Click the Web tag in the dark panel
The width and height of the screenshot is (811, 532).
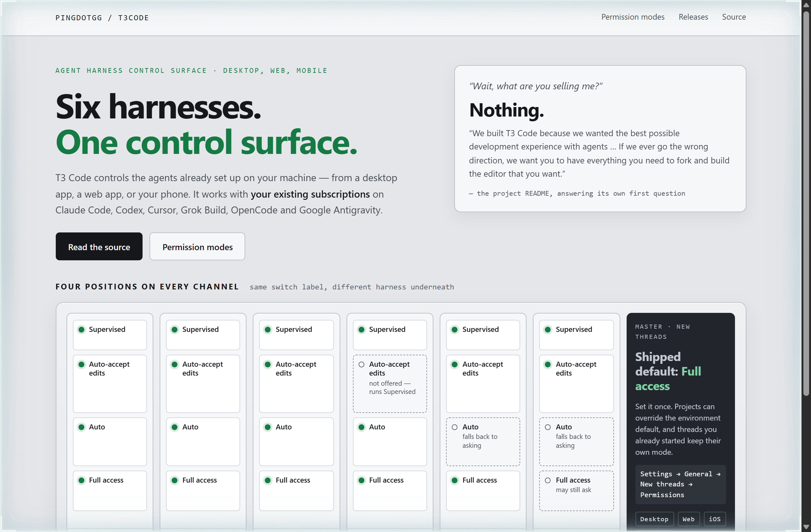[x=688, y=519]
